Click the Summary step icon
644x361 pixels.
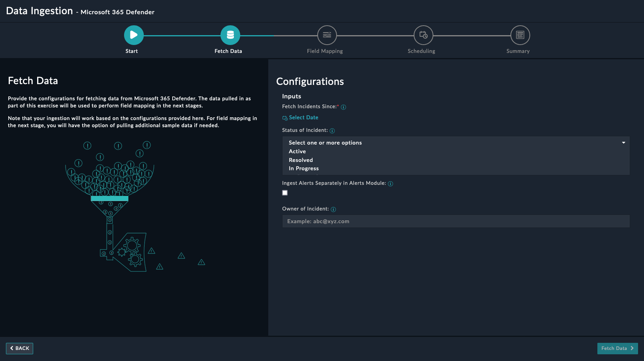click(x=520, y=35)
